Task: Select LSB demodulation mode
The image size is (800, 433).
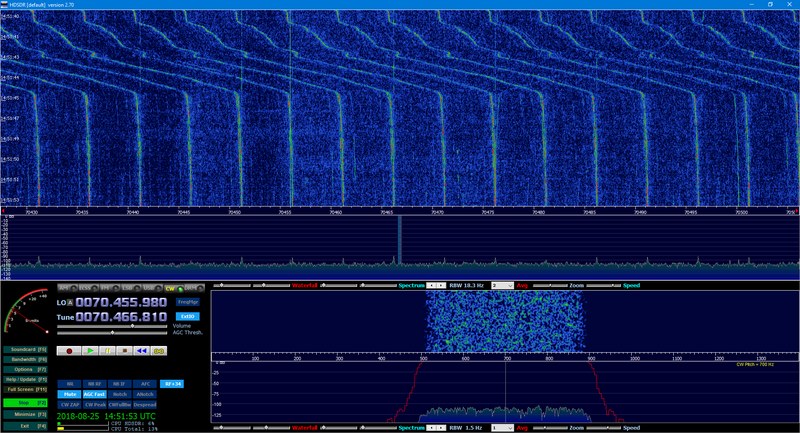Action: pos(131,289)
